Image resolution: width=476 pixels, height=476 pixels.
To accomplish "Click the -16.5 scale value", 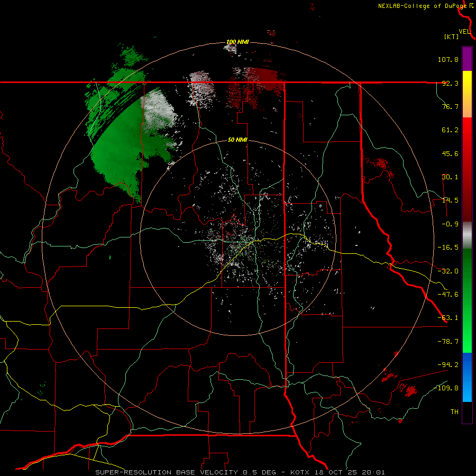I will (448, 248).
